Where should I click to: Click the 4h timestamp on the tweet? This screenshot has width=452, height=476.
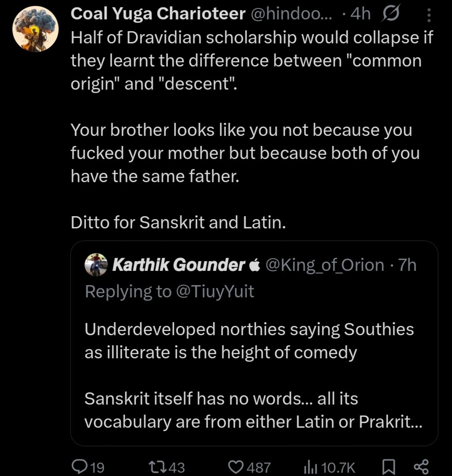(360, 14)
